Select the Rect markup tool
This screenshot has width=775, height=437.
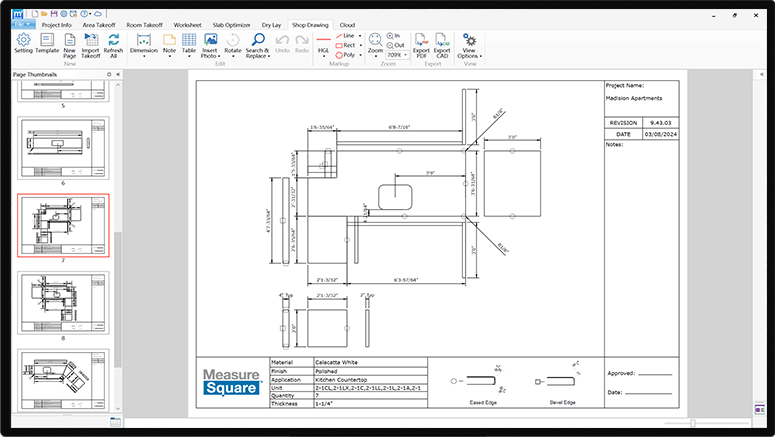348,45
